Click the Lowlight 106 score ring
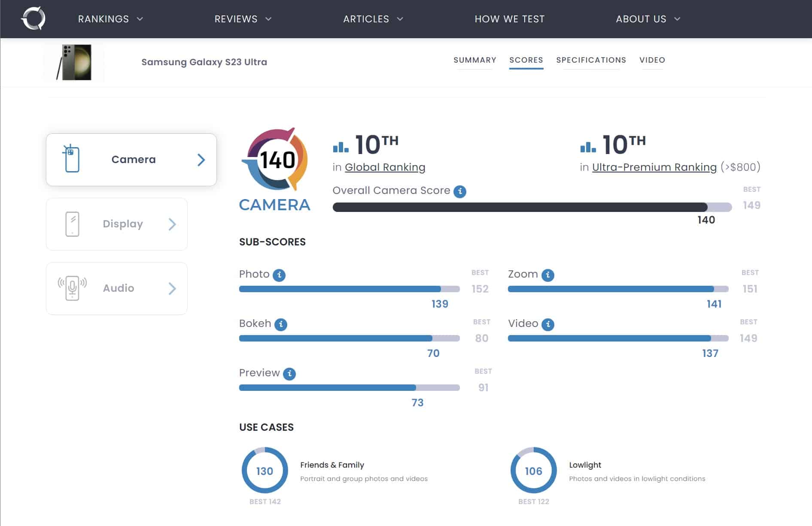 coord(533,471)
